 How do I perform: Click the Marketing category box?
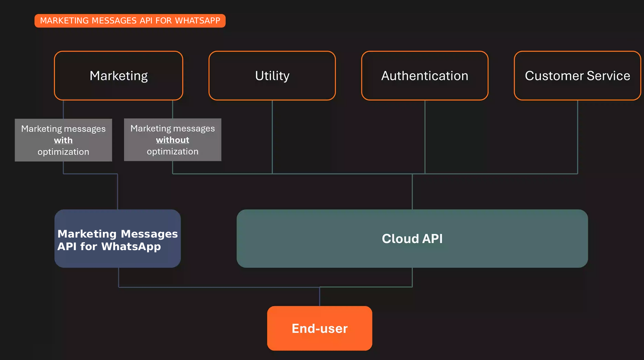pos(118,76)
